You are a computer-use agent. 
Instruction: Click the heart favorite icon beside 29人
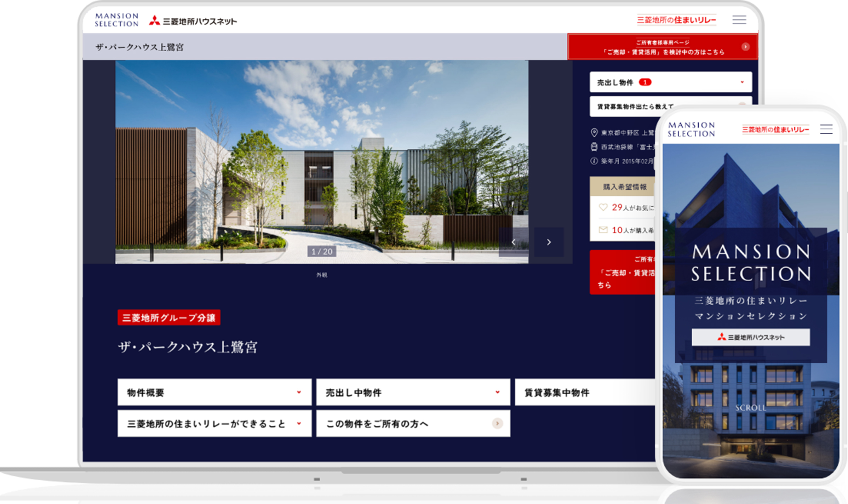pyautogui.click(x=603, y=207)
